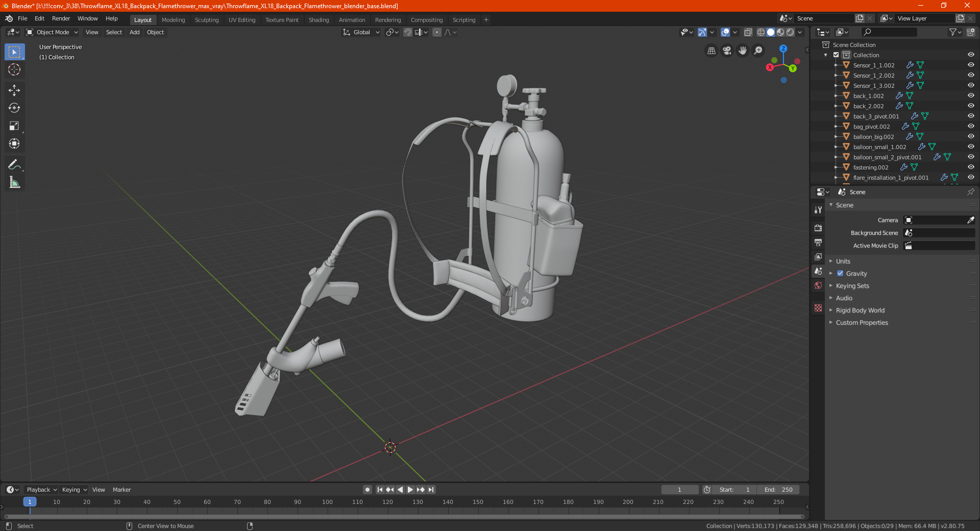
Task: Choose the Move tool
Action: click(14, 90)
